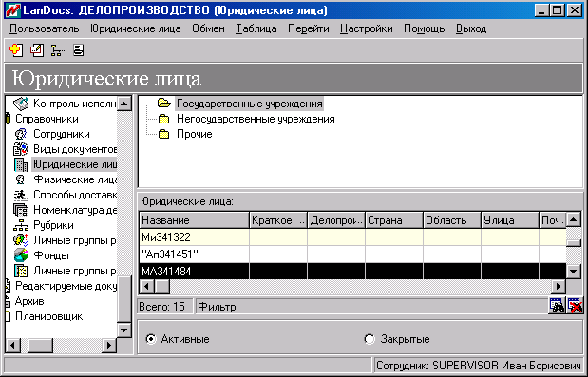This screenshot has height=377, width=588.
Task: Open Номенклатура дел directory
Action: (x=75, y=210)
